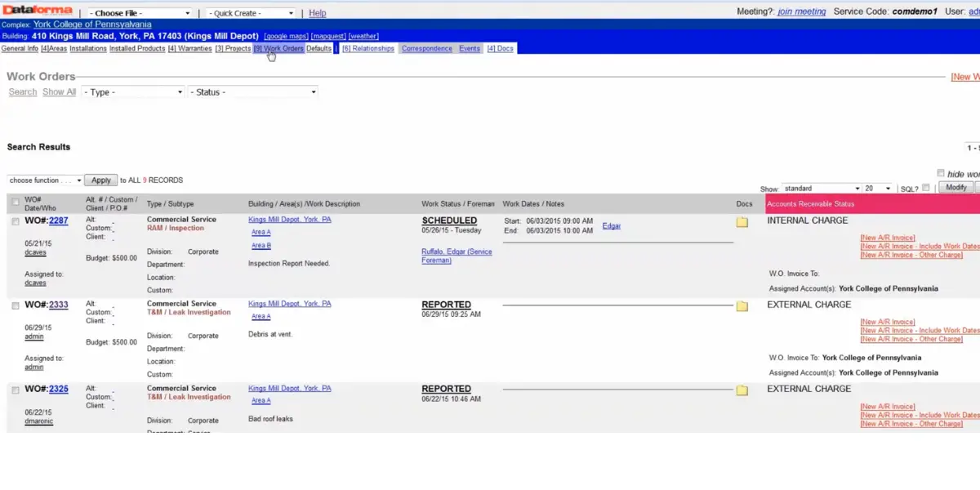This screenshot has height=490, width=980.
Task: Open the Docs folder for WO# 2333
Action: tap(742, 306)
